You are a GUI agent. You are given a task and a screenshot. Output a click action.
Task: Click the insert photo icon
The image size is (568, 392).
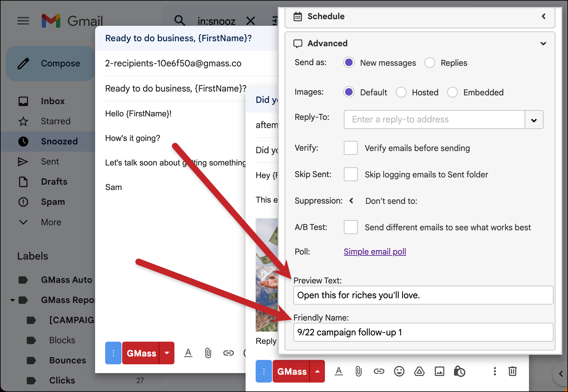(439, 372)
